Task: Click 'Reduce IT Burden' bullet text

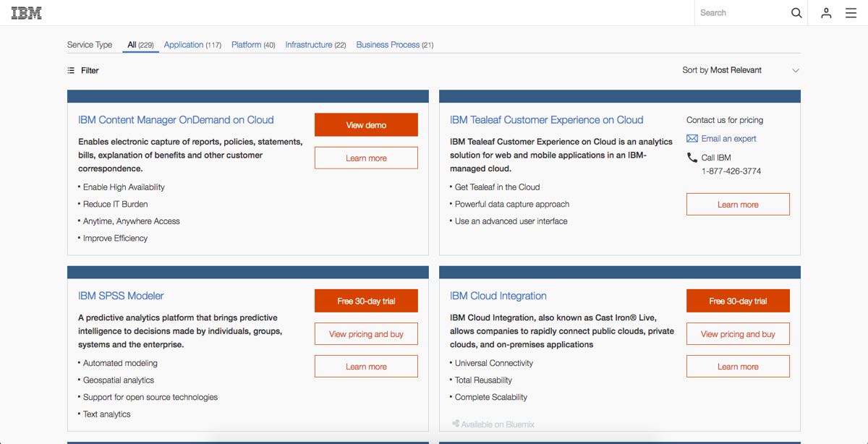Action: (115, 204)
